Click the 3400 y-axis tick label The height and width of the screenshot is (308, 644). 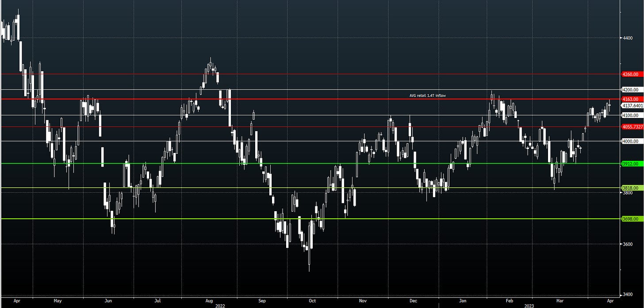point(628,294)
